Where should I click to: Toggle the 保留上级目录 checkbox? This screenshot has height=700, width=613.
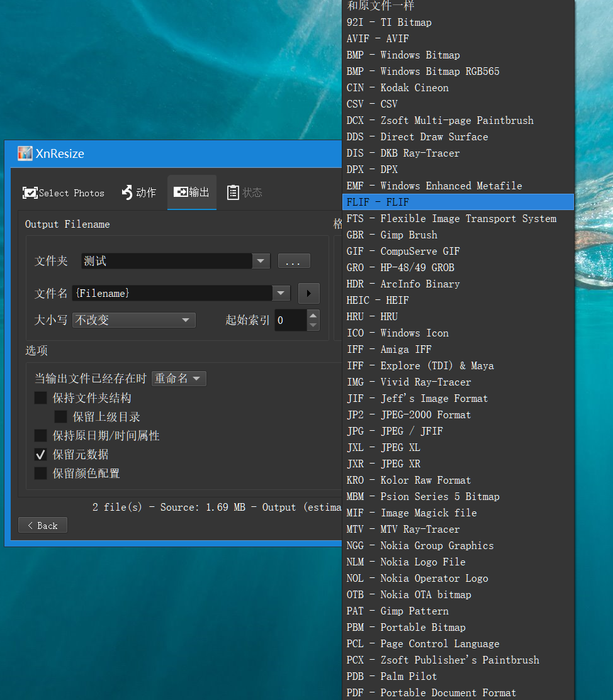(x=60, y=416)
